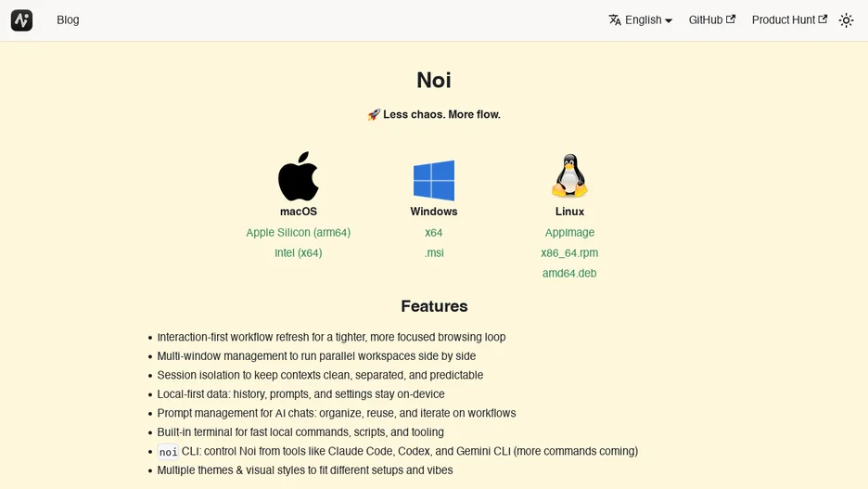The height and width of the screenshot is (489, 868).
Task: Click the 'noi' code label
Action: click(x=168, y=452)
